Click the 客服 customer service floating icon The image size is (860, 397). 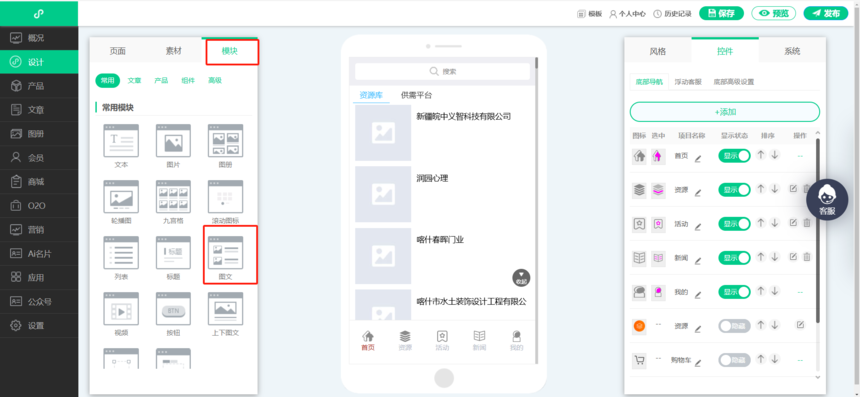pos(827,200)
